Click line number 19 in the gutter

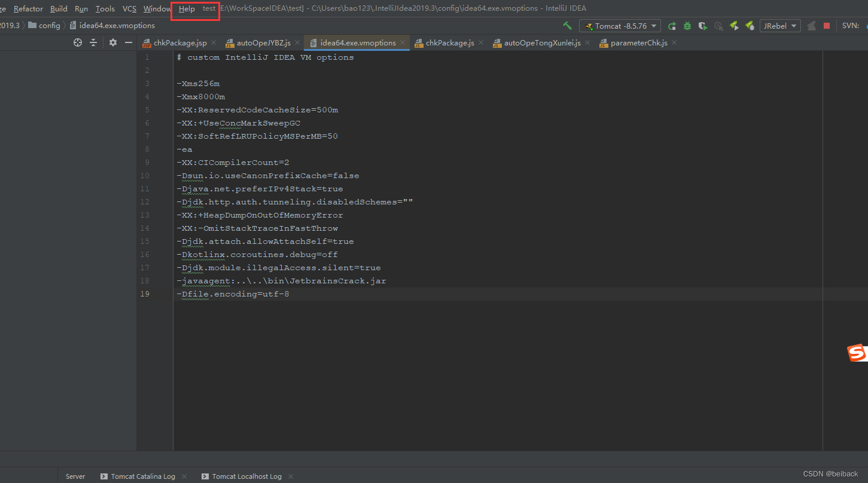(146, 294)
